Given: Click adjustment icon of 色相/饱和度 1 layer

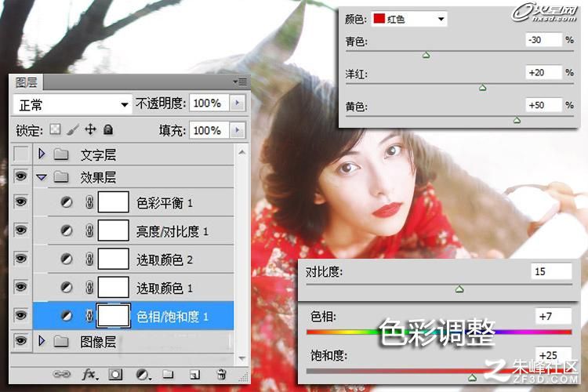Looking at the screenshot, I should [x=67, y=316].
